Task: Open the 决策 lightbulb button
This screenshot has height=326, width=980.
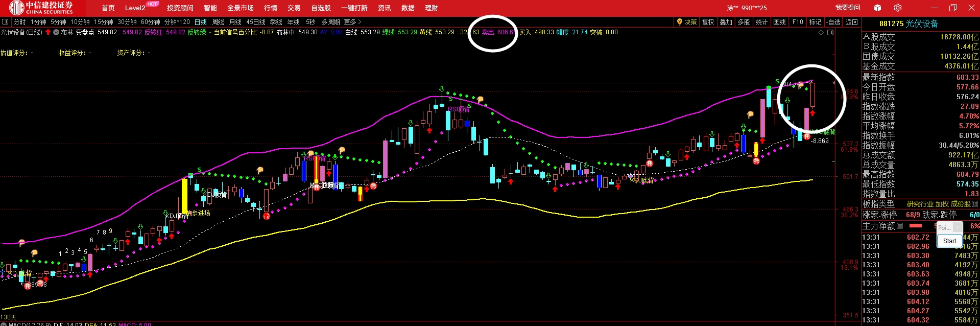Action: [x=686, y=22]
